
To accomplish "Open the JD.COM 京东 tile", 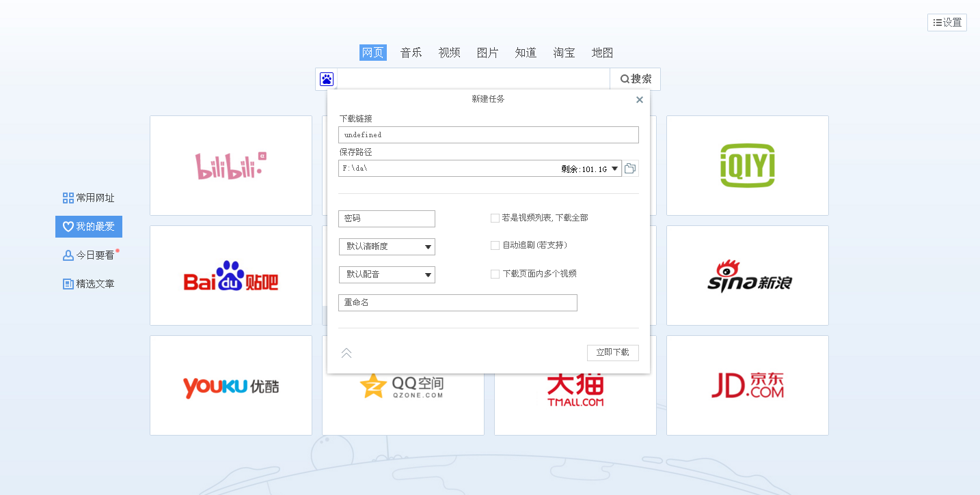I will click(747, 385).
